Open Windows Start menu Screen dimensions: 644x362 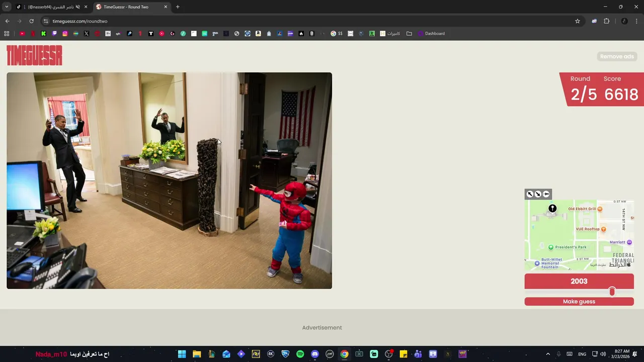click(182, 354)
